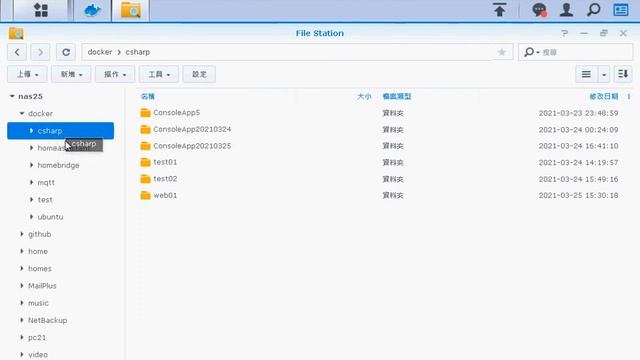Switch to the Docker app in taskbar
The width and height of the screenshot is (640, 360).
coord(92,10)
